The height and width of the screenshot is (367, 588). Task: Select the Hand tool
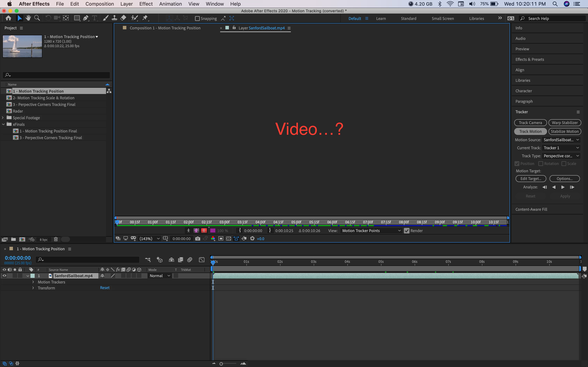click(x=28, y=18)
